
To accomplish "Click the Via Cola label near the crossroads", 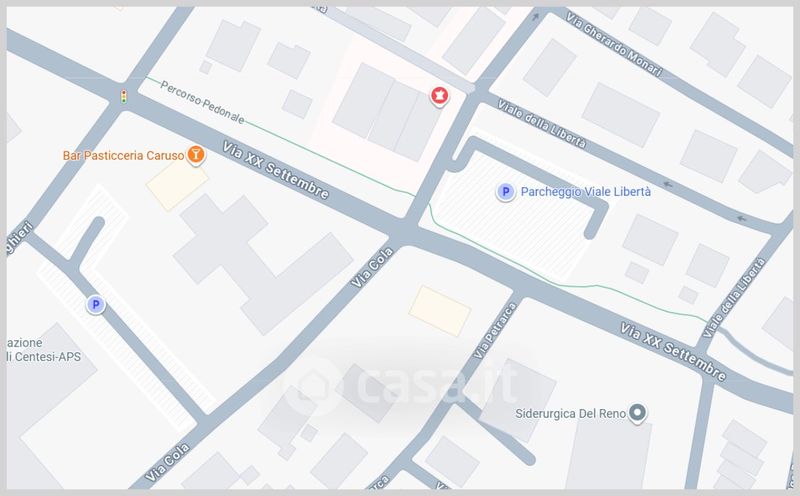I will pyautogui.click(x=372, y=267).
